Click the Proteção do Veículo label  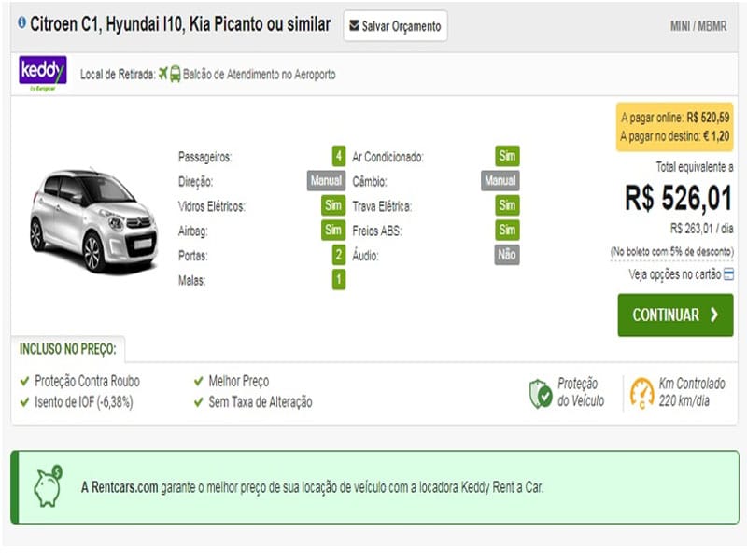581,392
